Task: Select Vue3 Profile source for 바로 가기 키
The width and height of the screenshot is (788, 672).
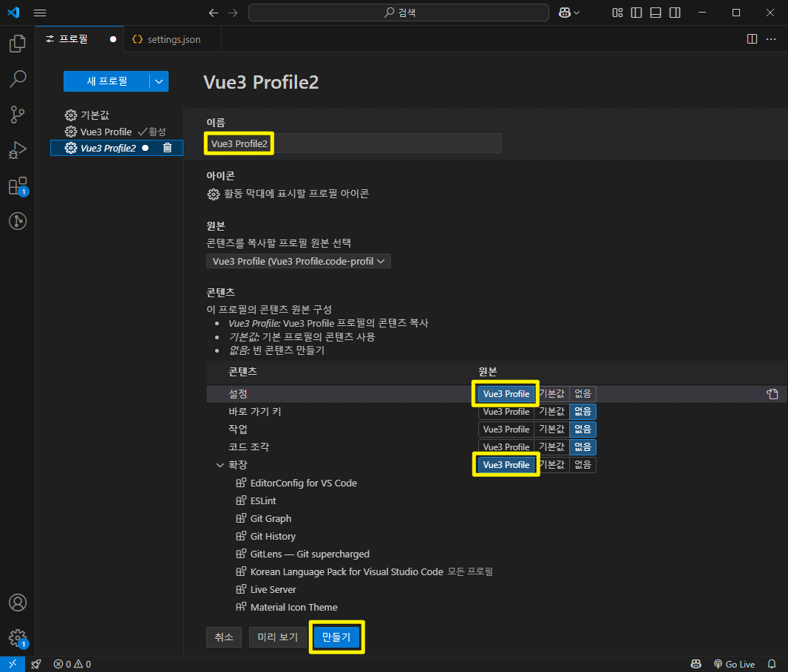Action: coord(506,412)
